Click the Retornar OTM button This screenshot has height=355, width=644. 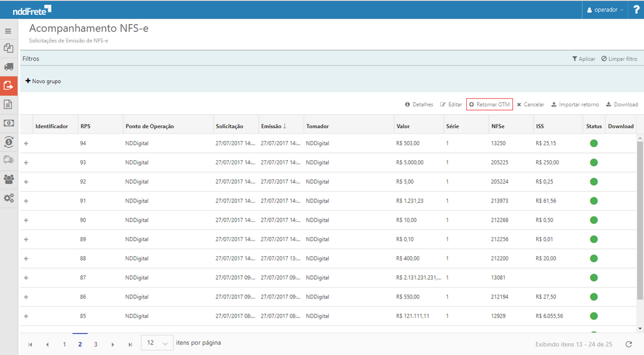tap(490, 104)
